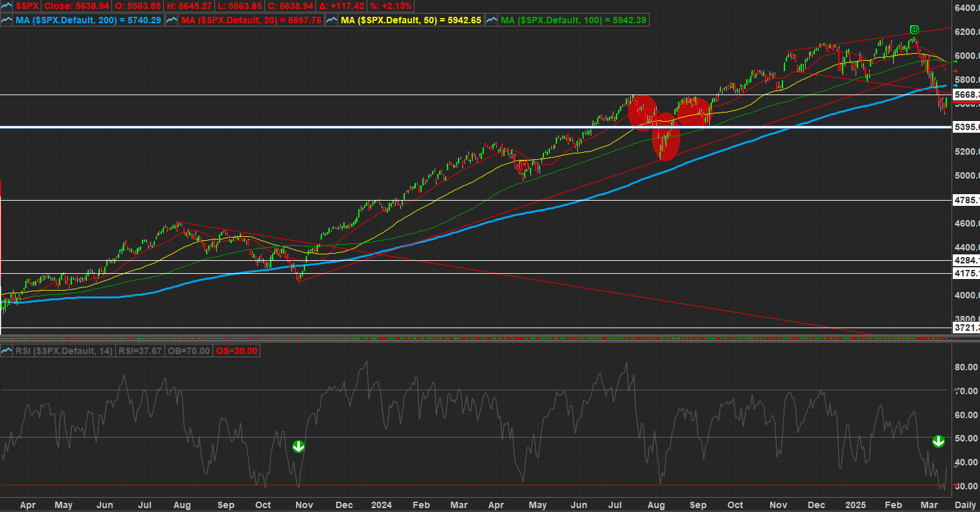980x512 pixels.
Task: Click the 50.00 RSI axis label
Action: click(x=966, y=438)
